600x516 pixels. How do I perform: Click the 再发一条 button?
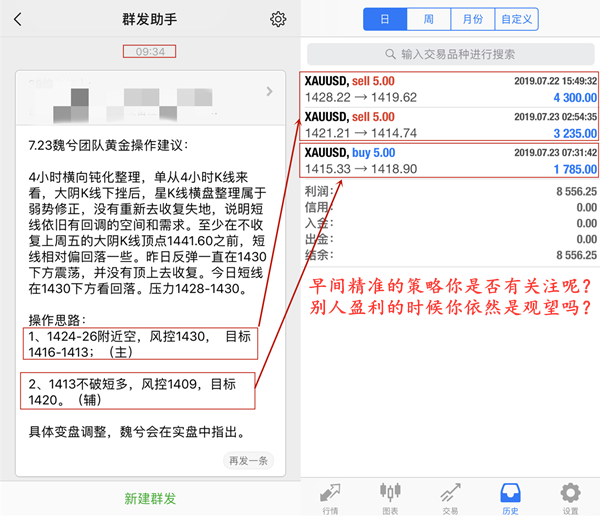pos(248,460)
